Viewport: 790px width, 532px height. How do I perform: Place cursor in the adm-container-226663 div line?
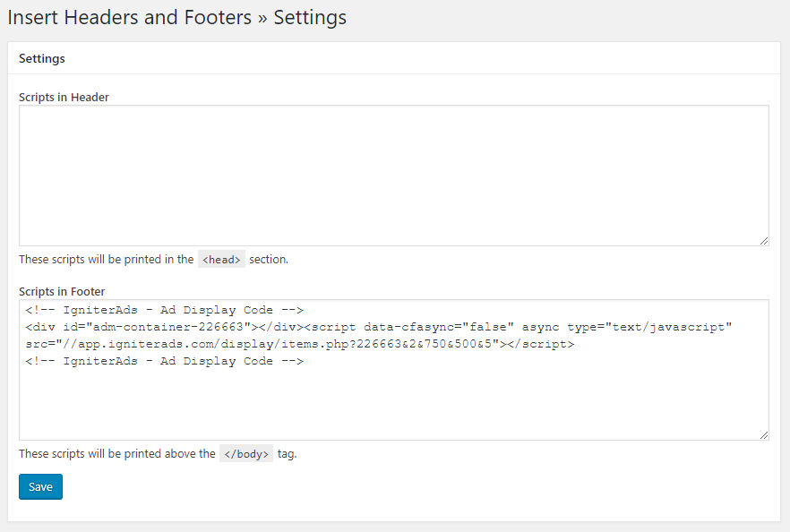[378, 327]
